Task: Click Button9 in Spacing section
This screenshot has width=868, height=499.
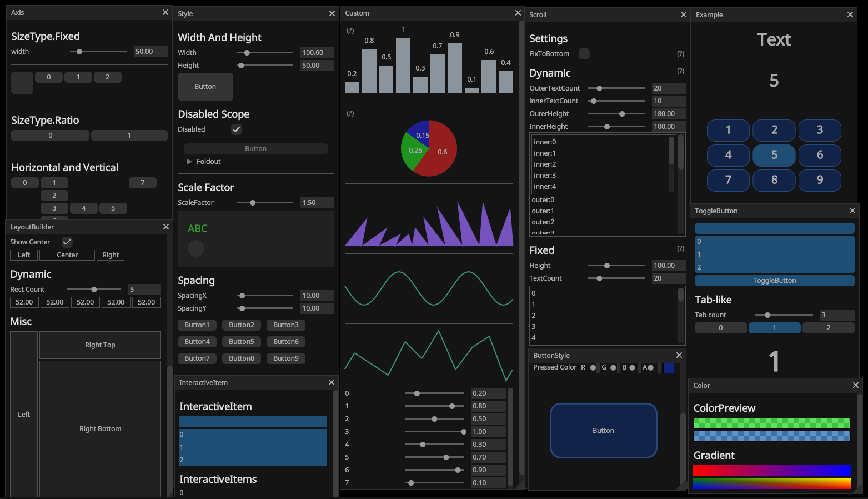Action: pos(286,358)
